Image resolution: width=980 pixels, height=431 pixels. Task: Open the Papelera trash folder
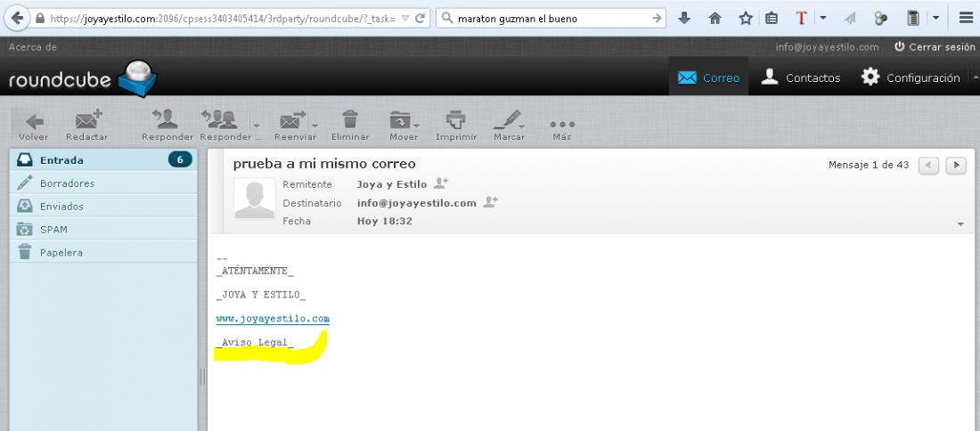[103, 252]
